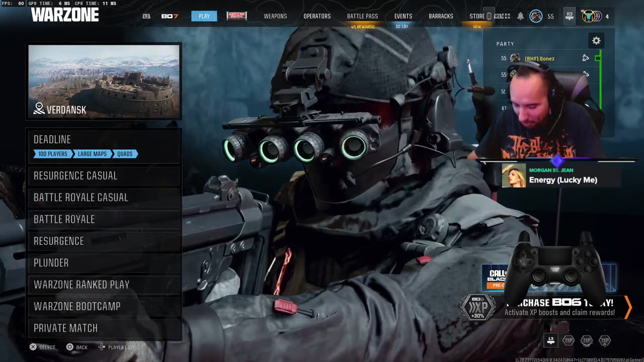Screen dimensions: 644x362
Task: Click the L3 XP tokens shortcut icon
Action: click(x=551, y=340)
